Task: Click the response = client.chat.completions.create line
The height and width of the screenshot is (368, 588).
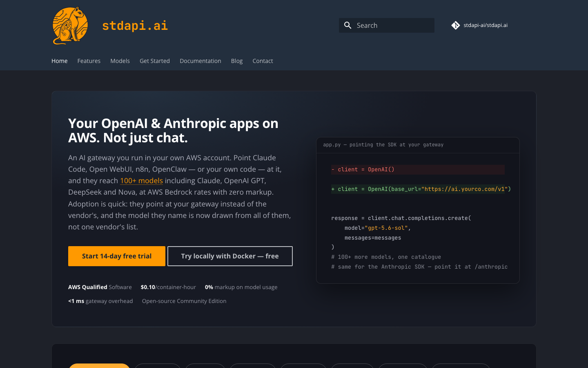Action: click(401, 218)
